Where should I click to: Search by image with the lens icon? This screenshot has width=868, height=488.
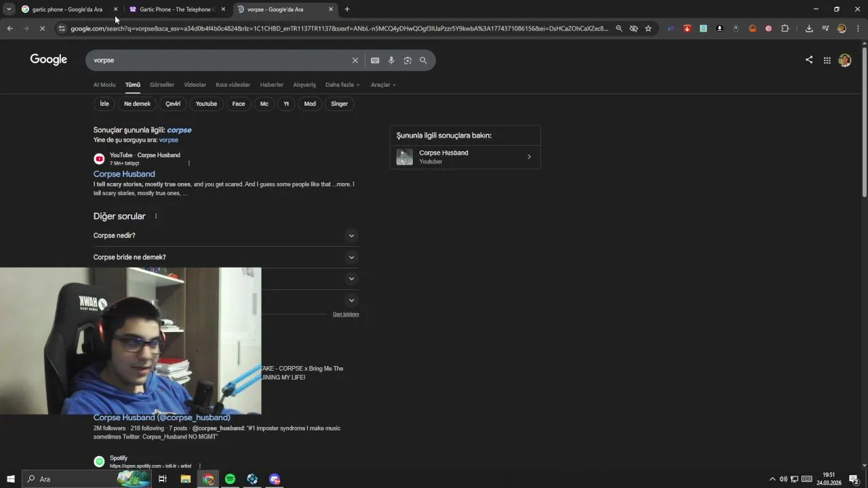[x=408, y=60]
